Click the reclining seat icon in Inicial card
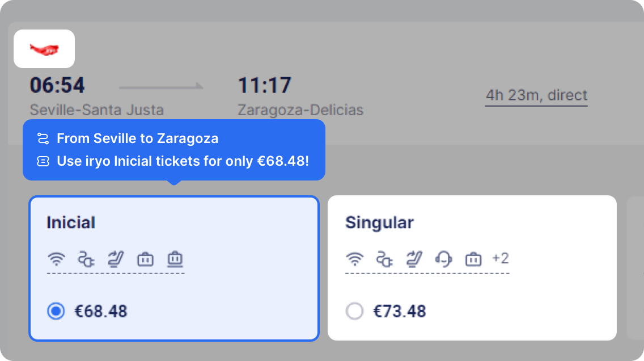This screenshot has width=644, height=361. coord(116,259)
